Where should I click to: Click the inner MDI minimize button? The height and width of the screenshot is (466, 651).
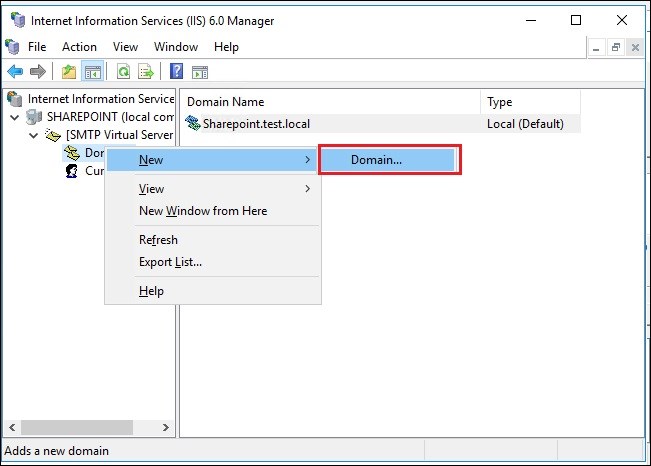(x=596, y=47)
